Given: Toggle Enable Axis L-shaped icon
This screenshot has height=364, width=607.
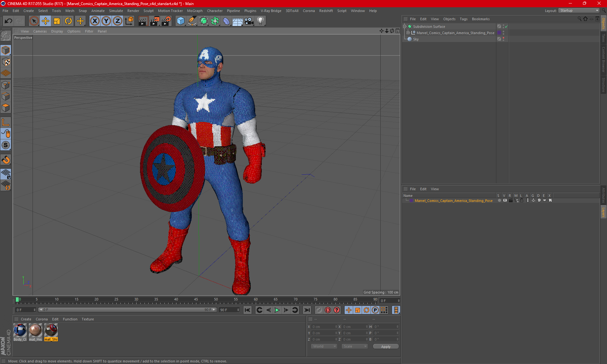Looking at the screenshot, I should point(6,122).
